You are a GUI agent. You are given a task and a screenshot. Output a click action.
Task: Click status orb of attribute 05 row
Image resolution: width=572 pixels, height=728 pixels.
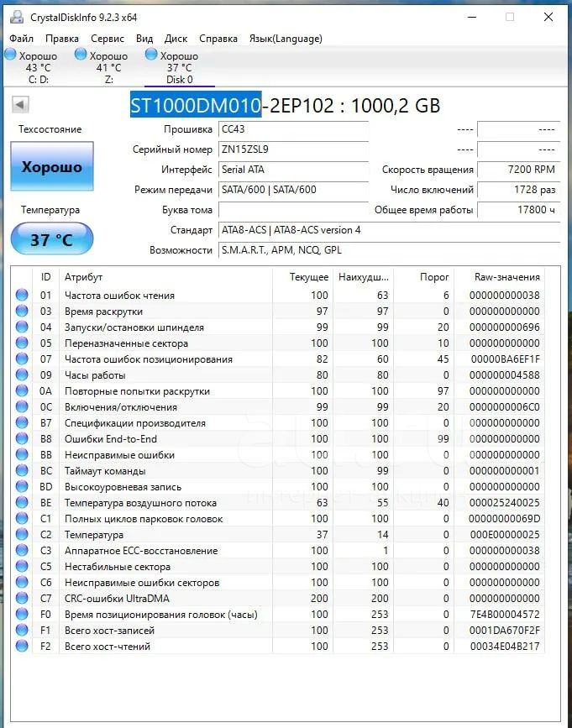pyautogui.click(x=22, y=343)
